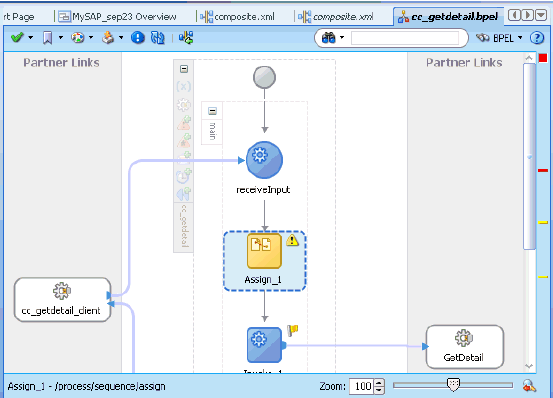
Task: Click the second red triangle add-handler icon
Action: pyautogui.click(x=184, y=140)
